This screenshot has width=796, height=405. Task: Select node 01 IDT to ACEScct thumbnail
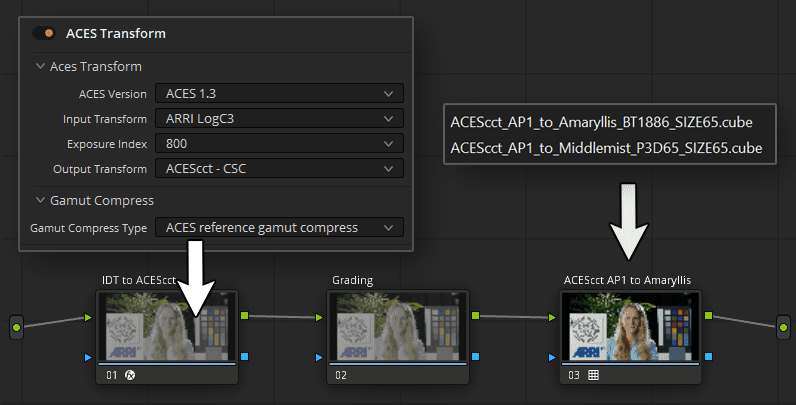(167, 327)
